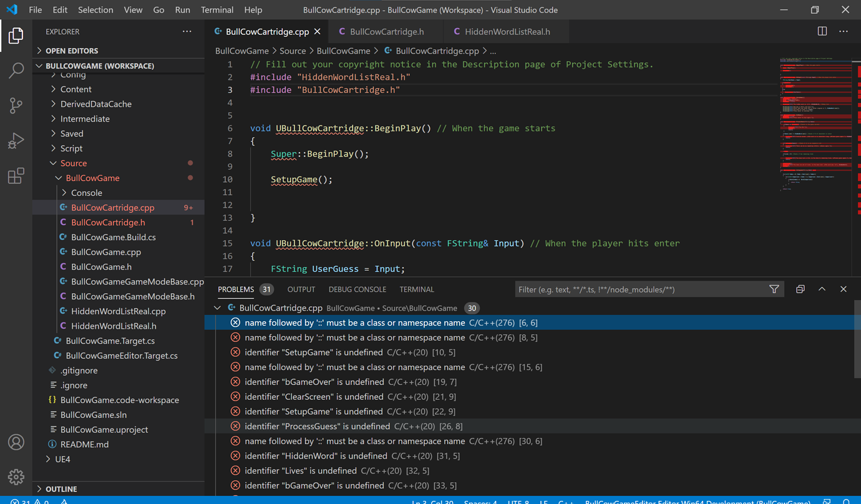Toggle the Problems filter icon
861x504 pixels.
774,289
